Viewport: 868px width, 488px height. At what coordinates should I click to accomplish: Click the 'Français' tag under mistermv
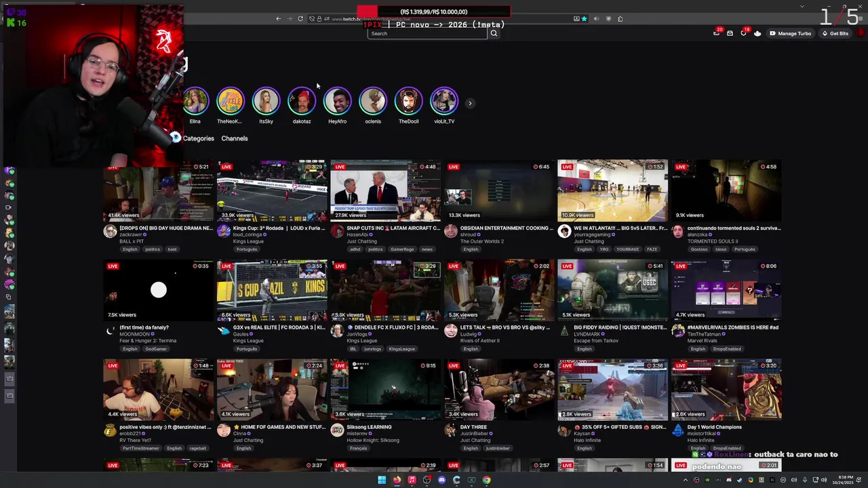[x=358, y=449]
